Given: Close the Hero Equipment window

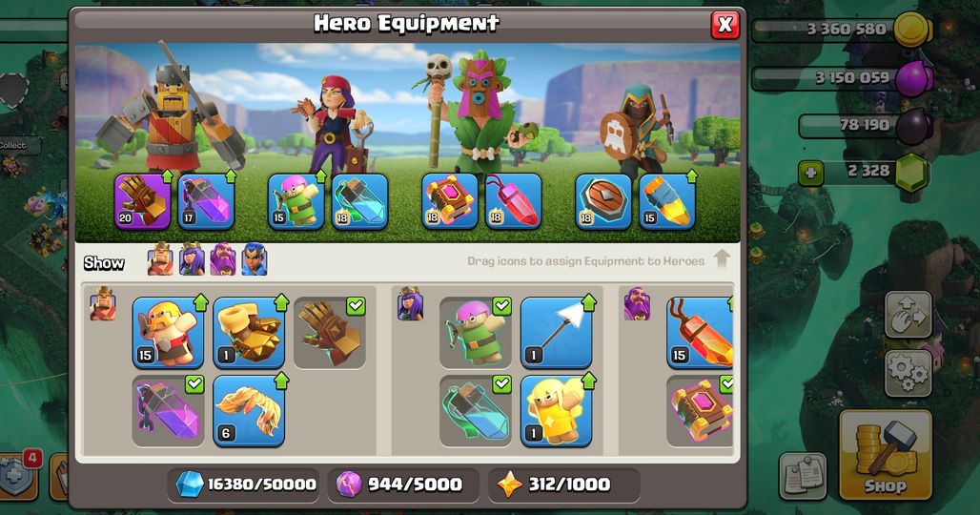Looking at the screenshot, I should pyautogui.click(x=725, y=25).
